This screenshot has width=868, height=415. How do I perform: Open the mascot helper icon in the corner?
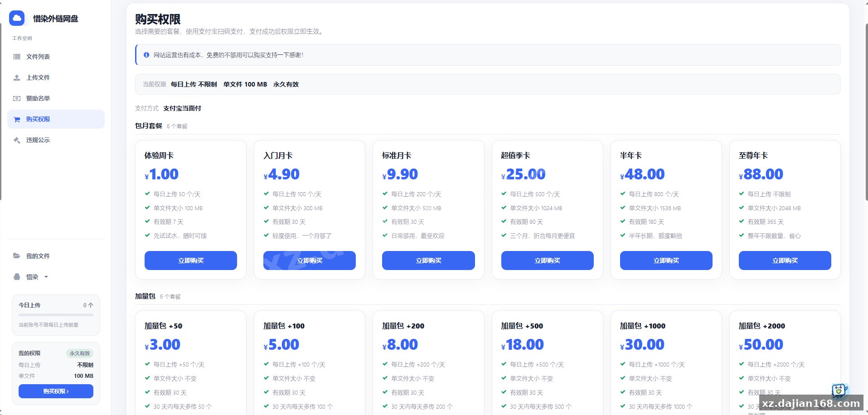pyautogui.click(x=839, y=390)
